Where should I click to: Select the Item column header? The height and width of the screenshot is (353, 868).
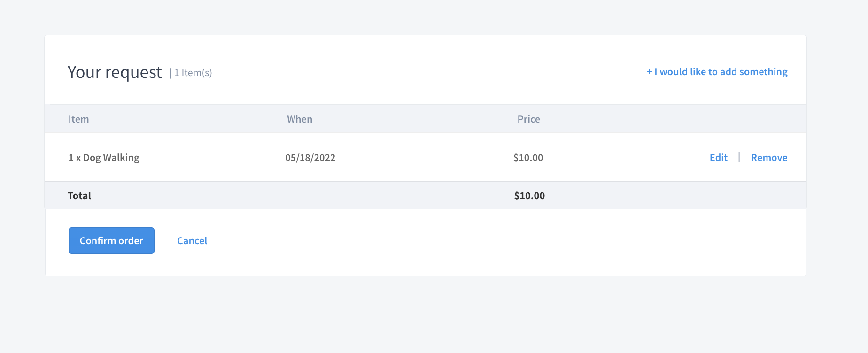click(x=78, y=119)
